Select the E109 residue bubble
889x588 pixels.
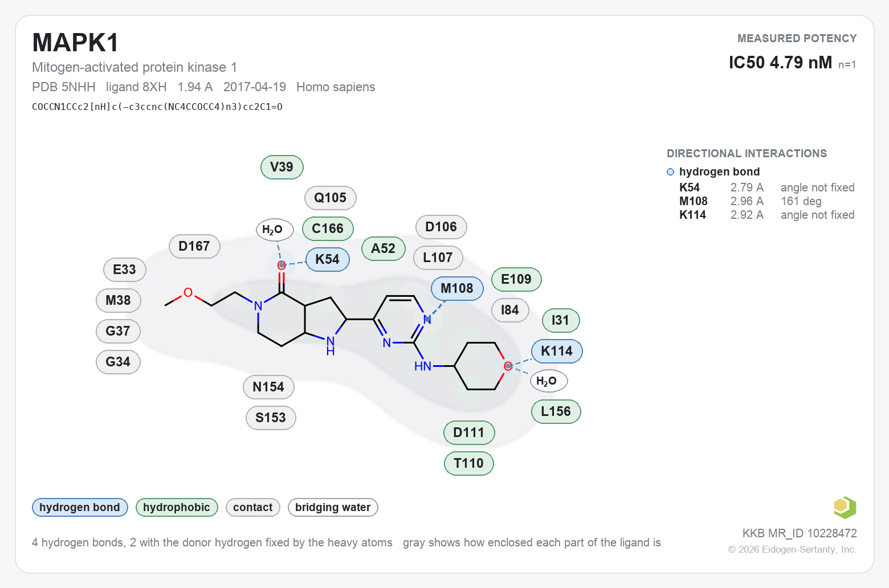pyautogui.click(x=516, y=280)
